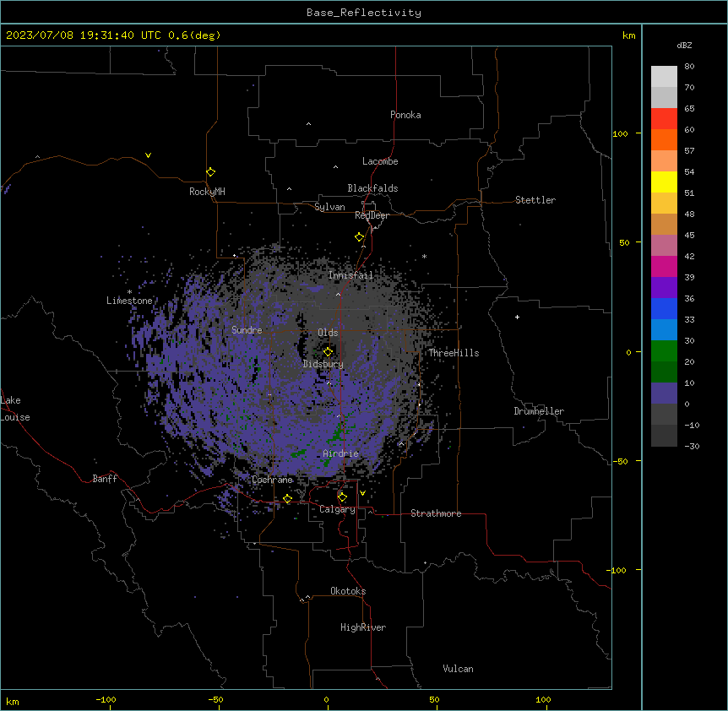The height and width of the screenshot is (711, 728).
Task: Click the blue 33–36 dBZ legend swatch
Action: [x=664, y=308]
